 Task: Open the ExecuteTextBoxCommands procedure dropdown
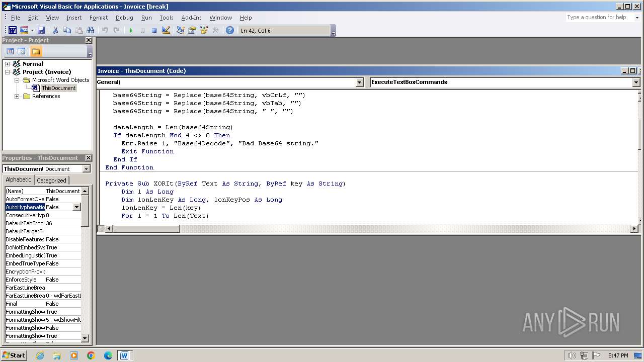(x=636, y=82)
